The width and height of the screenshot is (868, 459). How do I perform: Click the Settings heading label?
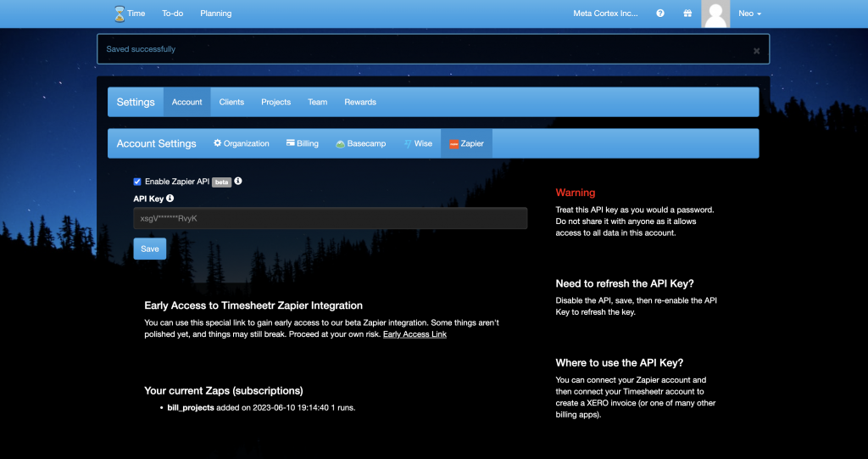[x=136, y=102]
